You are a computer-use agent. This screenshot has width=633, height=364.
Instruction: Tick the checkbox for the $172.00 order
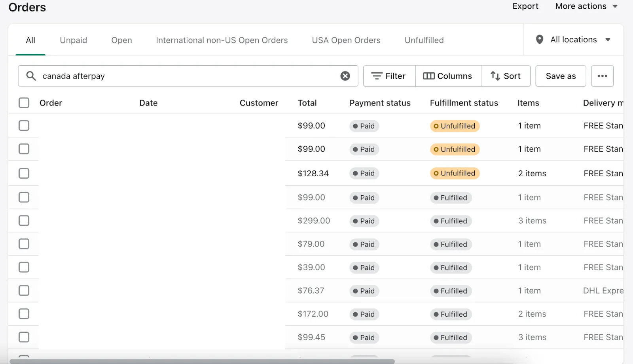coord(24,314)
